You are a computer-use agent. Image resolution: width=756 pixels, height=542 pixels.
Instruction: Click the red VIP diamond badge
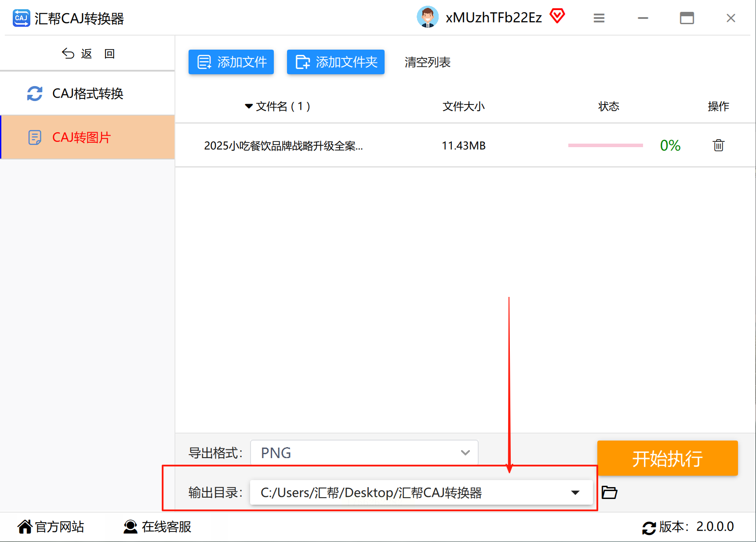tap(557, 16)
